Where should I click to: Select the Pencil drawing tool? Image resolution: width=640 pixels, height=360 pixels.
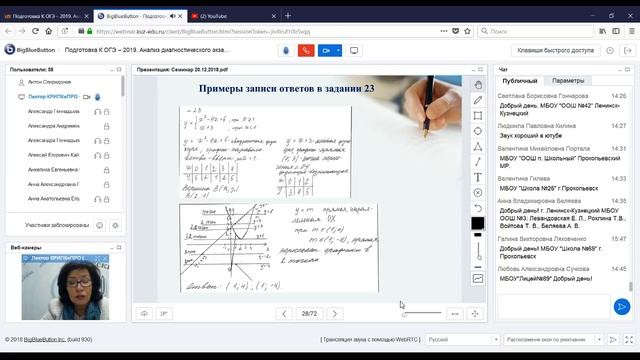[478, 100]
